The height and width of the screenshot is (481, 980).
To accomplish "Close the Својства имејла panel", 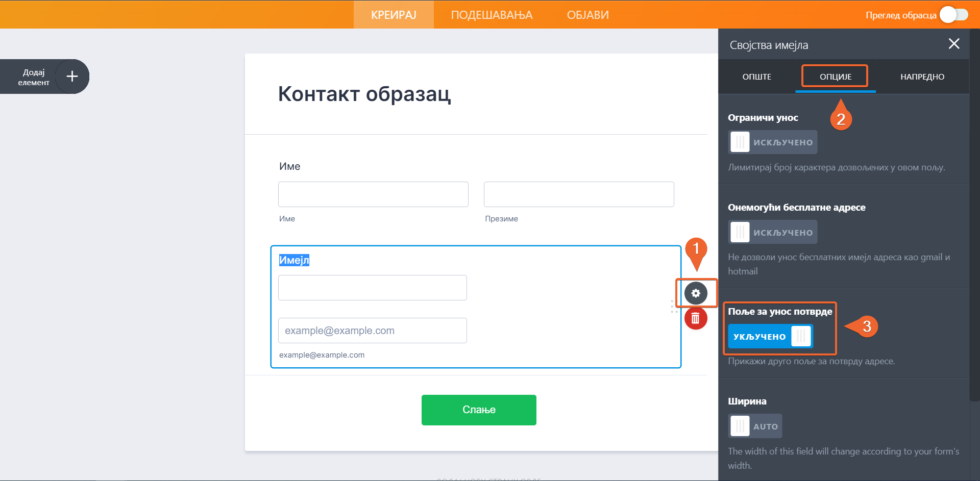I will tap(953, 44).
